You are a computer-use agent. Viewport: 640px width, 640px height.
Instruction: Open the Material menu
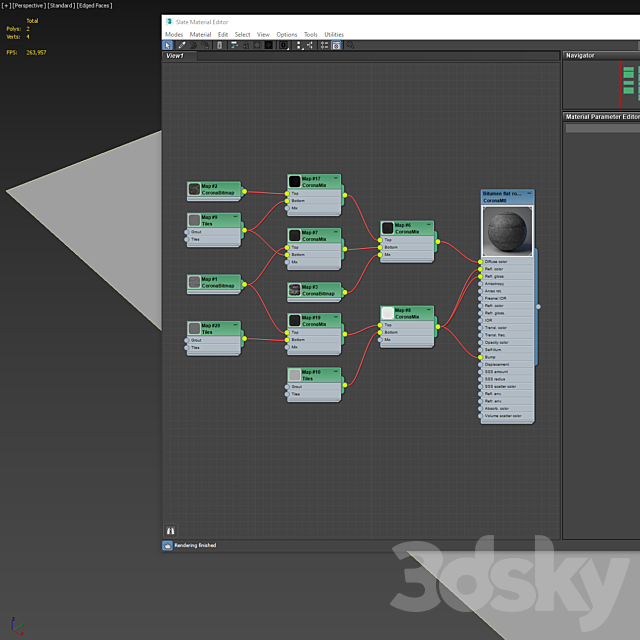click(200, 35)
